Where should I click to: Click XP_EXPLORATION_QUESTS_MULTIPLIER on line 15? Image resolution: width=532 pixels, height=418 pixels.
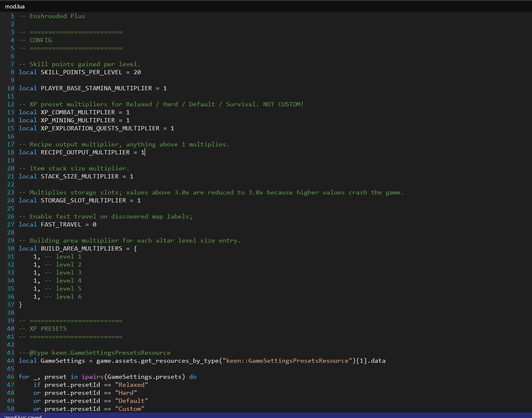[100, 128]
